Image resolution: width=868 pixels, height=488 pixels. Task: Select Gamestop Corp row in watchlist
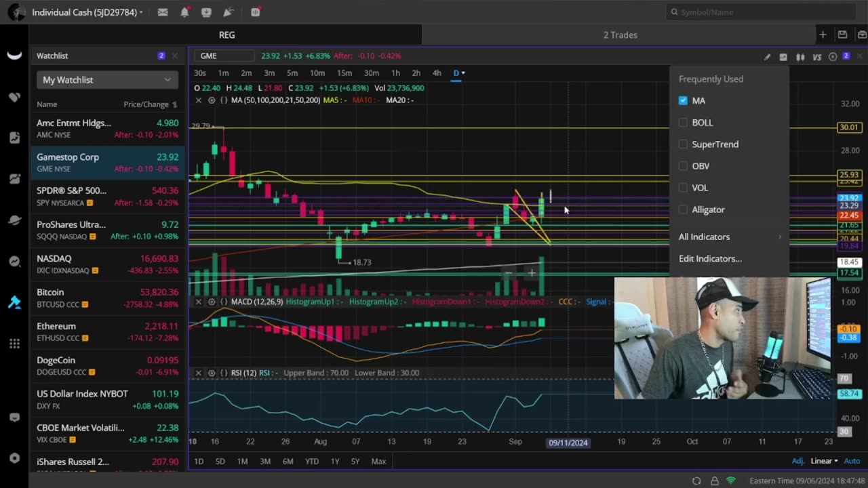pyautogui.click(x=107, y=163)
